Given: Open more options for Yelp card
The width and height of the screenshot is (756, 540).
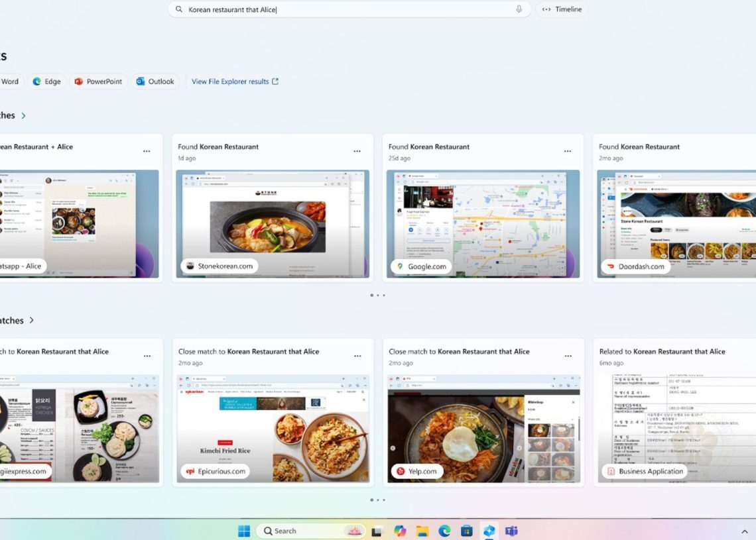Looking at the screenshot, I should 568,356.
